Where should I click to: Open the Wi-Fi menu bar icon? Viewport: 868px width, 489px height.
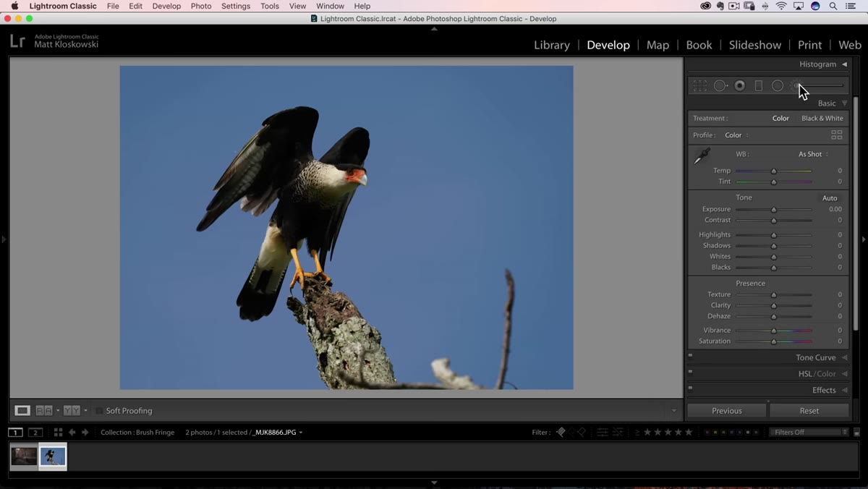coord(781,6)
